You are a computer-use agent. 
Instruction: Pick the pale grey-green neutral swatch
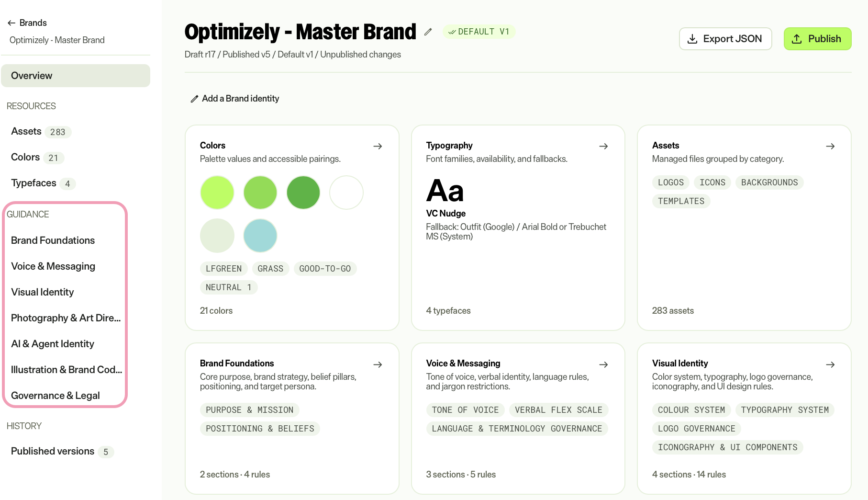click(217, 236)
